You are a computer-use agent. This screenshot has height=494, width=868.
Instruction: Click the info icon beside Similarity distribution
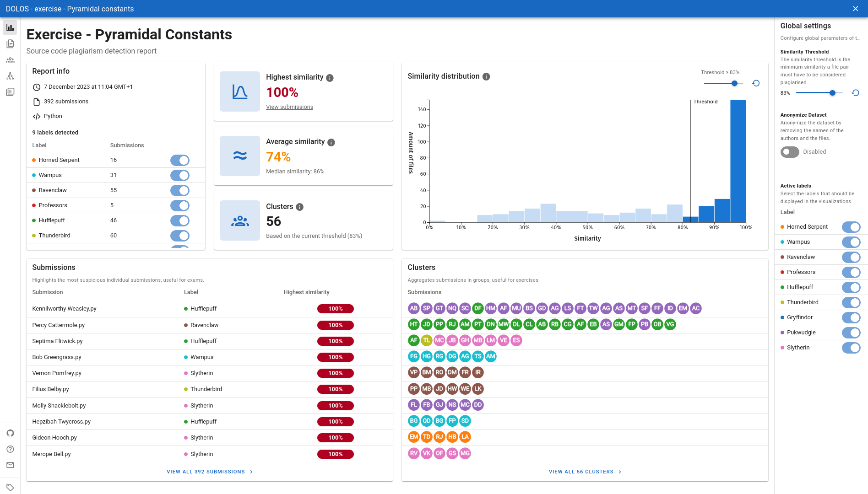coord(486,77)
